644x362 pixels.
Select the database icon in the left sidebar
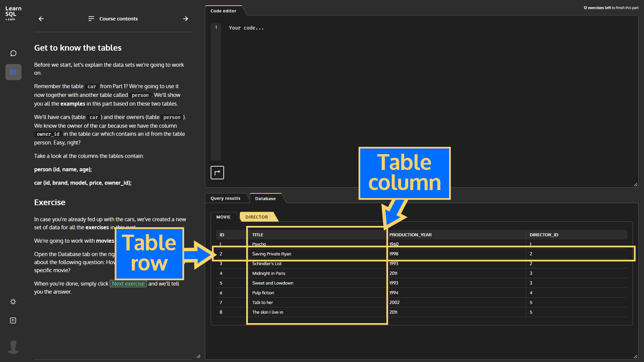(13, 72)
